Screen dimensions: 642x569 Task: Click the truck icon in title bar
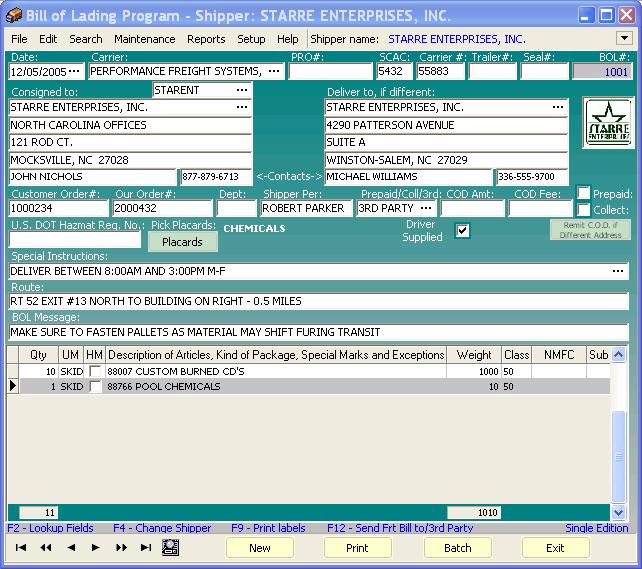tap(14, 16)
